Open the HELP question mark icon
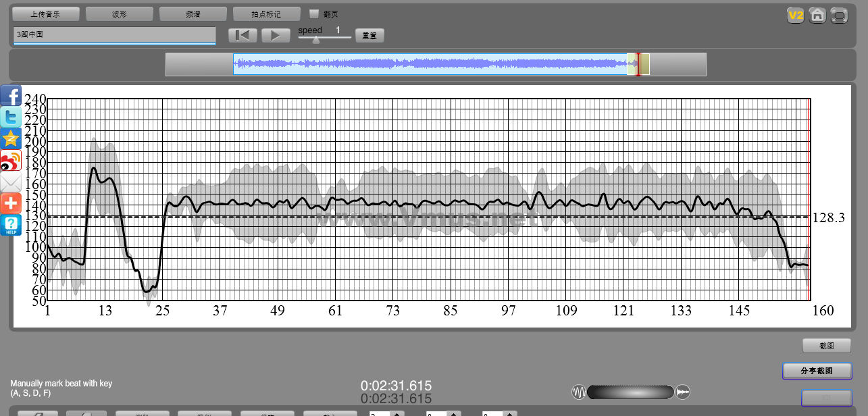Viewport: 868px width, 416px height. coord(11,225)
